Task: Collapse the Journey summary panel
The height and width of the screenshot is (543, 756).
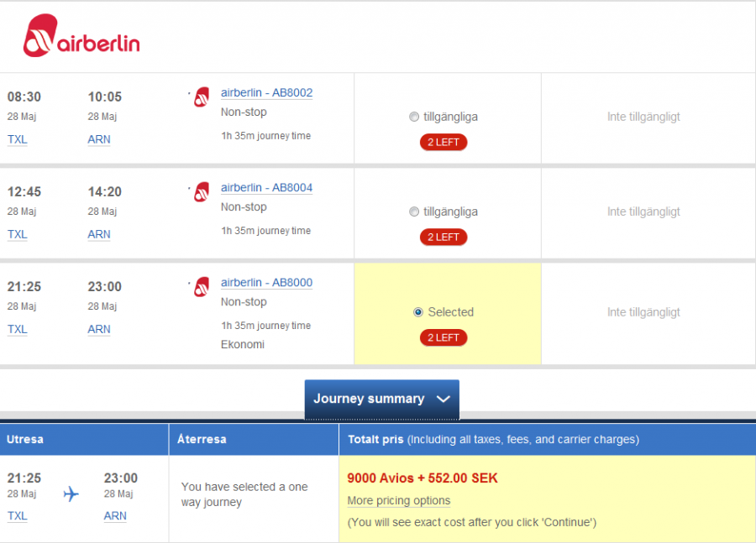Action: 381,399
